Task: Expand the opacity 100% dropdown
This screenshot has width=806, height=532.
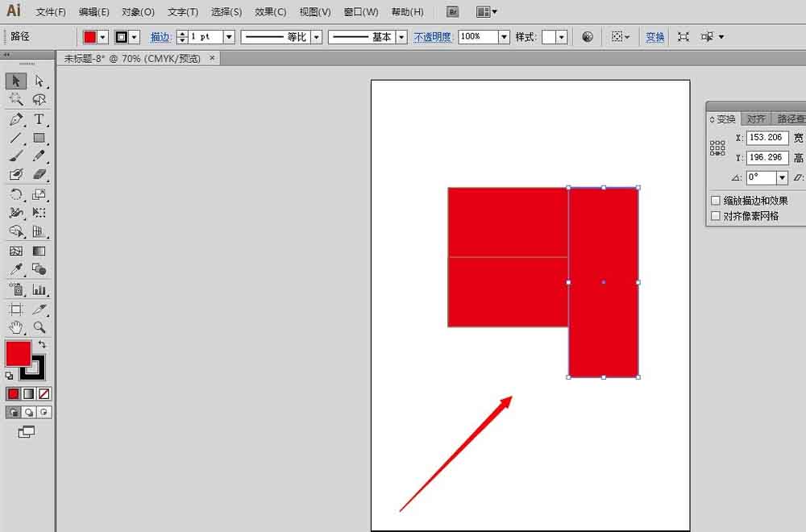Action: coord(505,37)
